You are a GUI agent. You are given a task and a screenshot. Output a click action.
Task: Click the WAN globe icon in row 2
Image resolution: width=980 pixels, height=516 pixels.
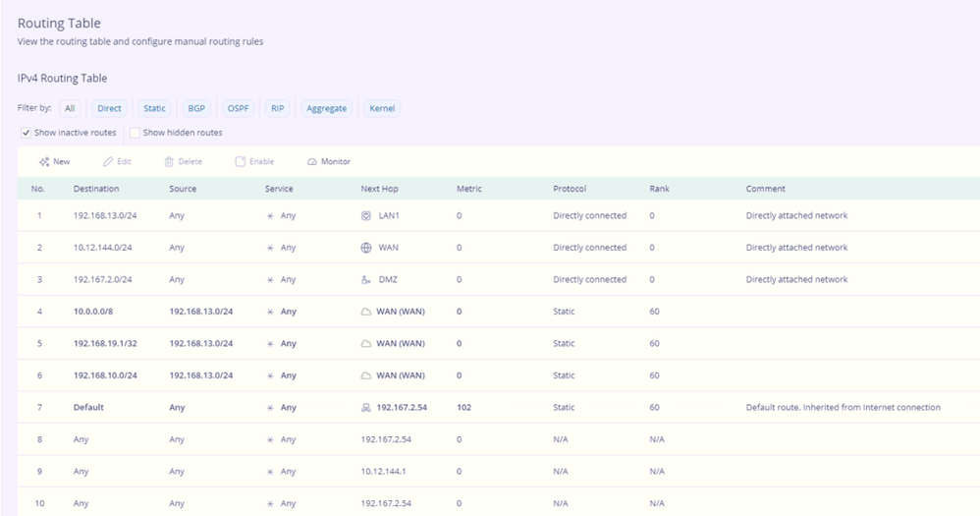[x=366, y=248]
